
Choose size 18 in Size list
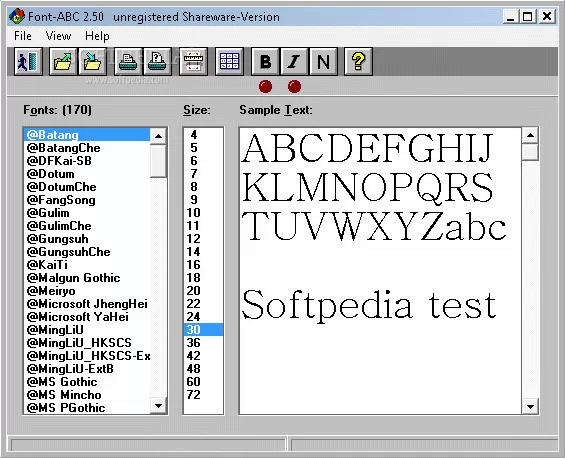[x=203, y=277]
